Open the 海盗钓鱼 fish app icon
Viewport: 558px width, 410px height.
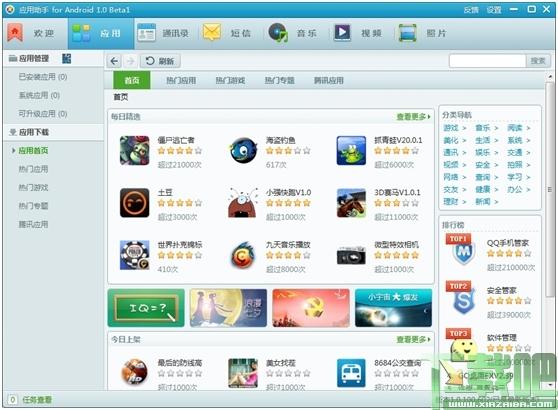tap(243, 151)
